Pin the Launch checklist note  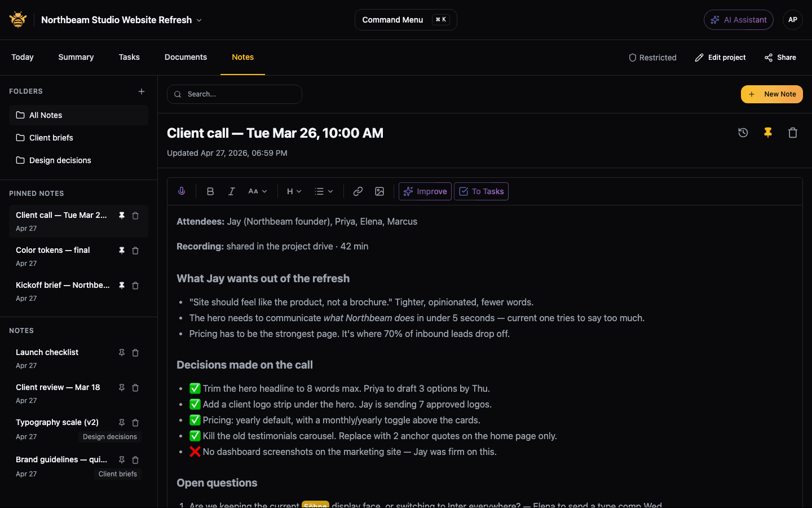[121, 352]
